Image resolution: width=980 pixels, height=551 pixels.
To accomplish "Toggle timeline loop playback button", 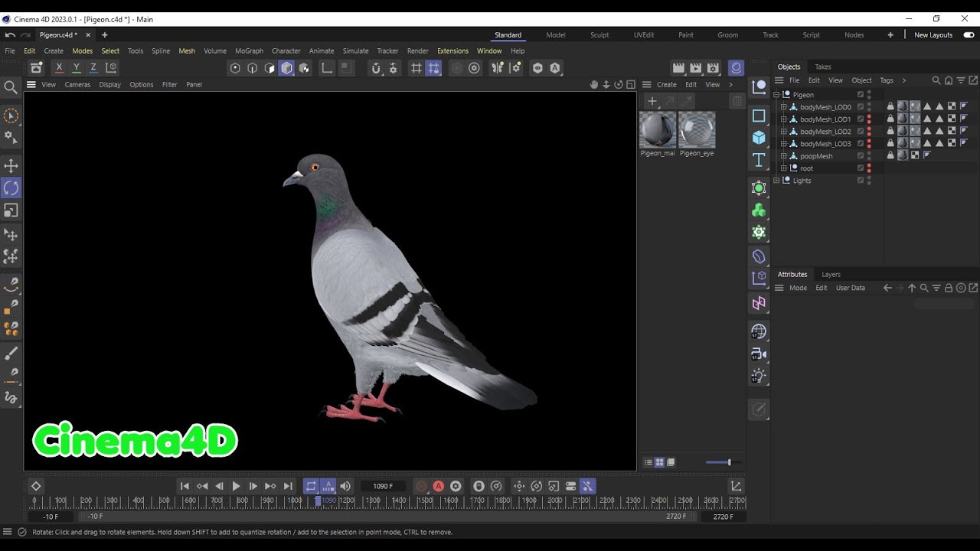I will click(x=311, y=486).
